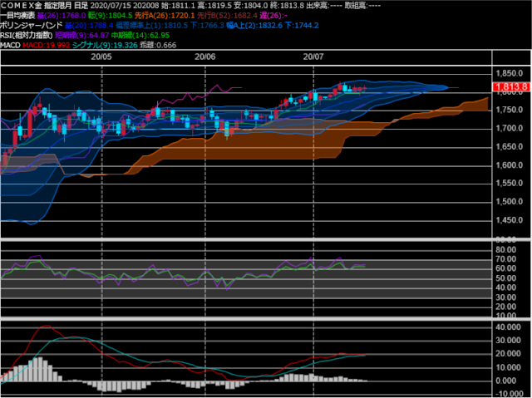Click the 1,650.0 price axis label
532x398 pixels.
point(510,147)
